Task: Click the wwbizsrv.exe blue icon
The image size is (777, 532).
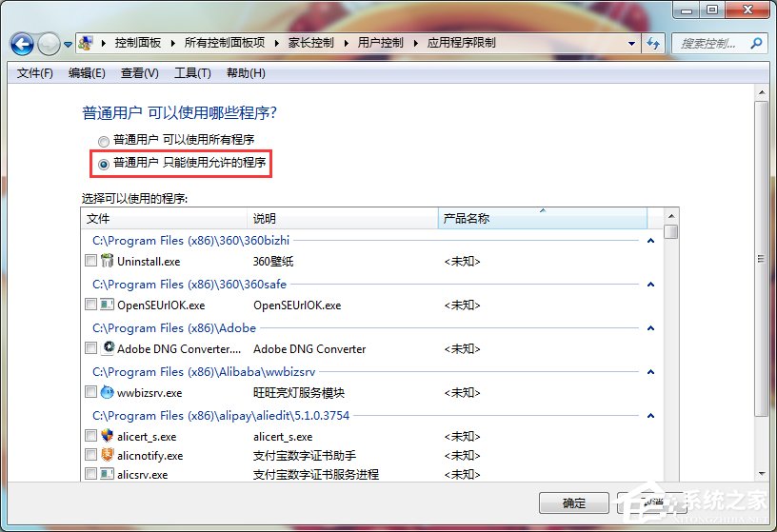Action: coord(108,392)
